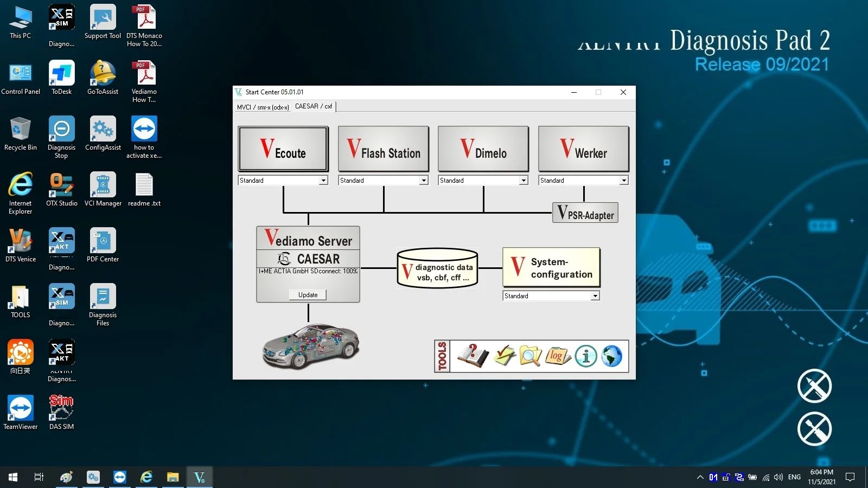Open the Start Center title bar icon menu

tap(239, 92)
